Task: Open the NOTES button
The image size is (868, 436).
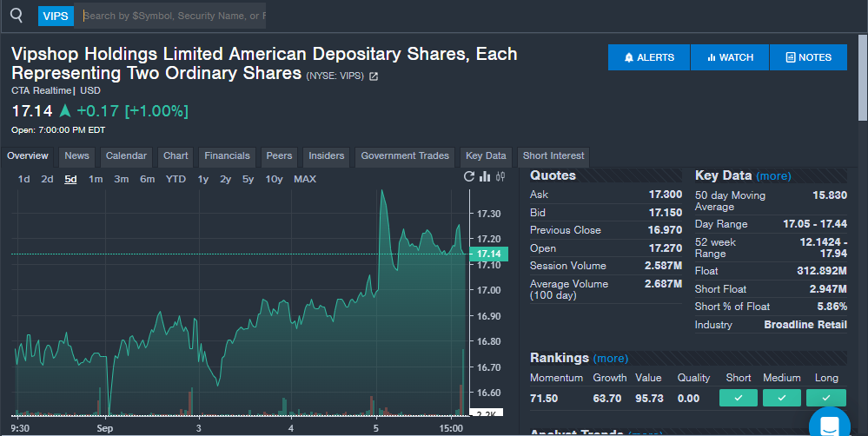Action: pos(808,57)
